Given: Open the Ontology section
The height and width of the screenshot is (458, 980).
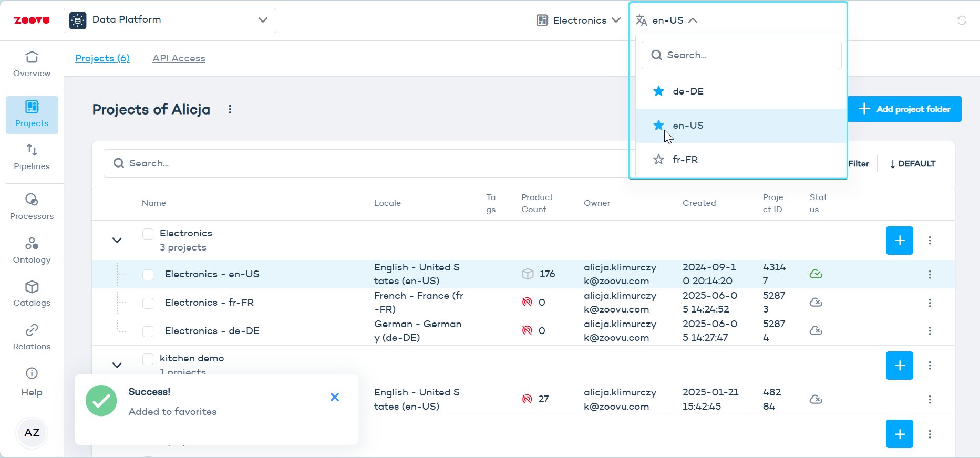Looking at the screenshot, I should pyautogui.click(x=32, y=251).
